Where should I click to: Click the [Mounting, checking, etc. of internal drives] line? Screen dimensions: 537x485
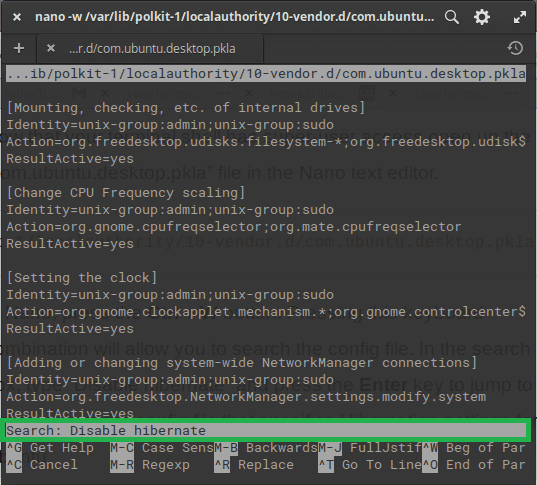[x=186, y=108]
